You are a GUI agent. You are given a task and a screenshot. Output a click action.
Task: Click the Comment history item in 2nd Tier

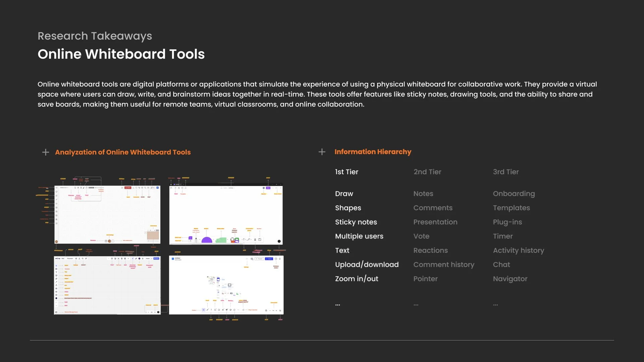click(x=443, y=264)
